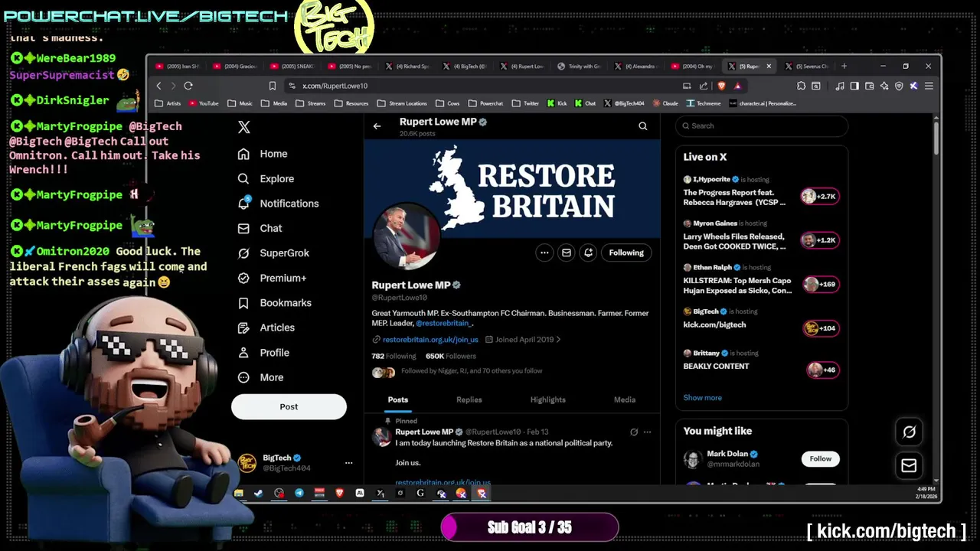
Task: Reload the page in the browser
Action: [188, 86]
